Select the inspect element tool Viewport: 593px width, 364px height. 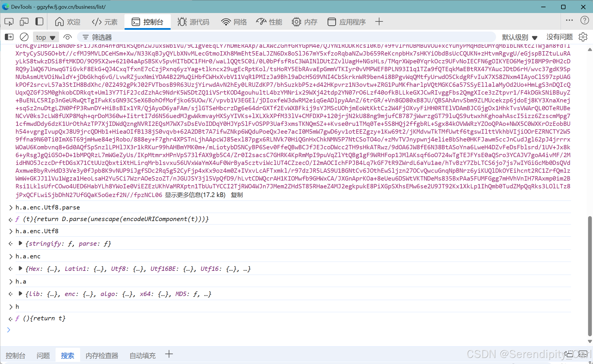click(8, 21)
